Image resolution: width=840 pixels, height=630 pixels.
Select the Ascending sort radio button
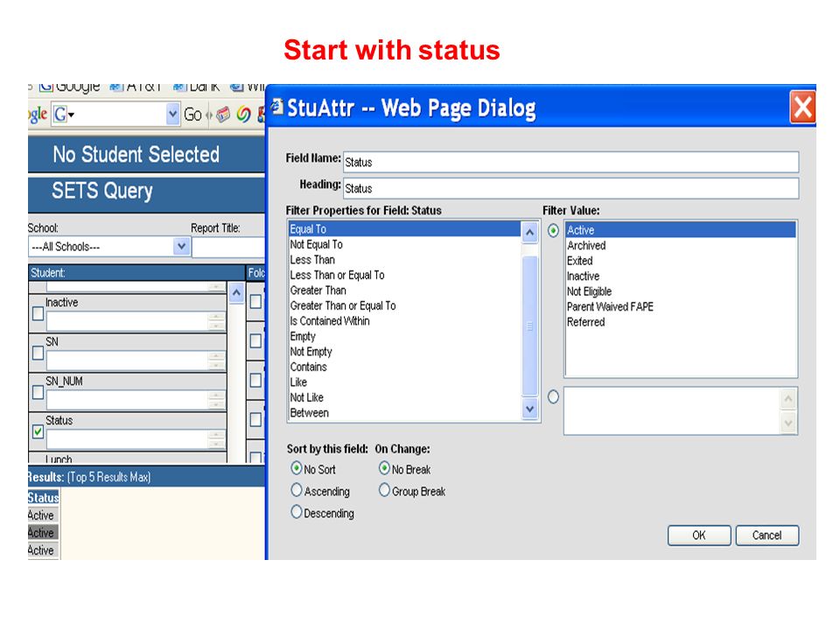(297, 490)
